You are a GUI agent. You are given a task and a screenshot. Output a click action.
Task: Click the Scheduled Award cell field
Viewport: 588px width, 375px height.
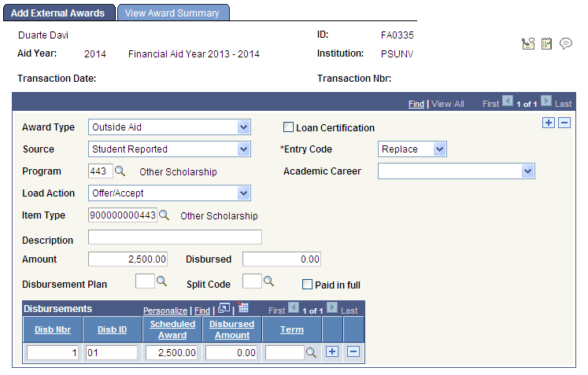[172, 352]
